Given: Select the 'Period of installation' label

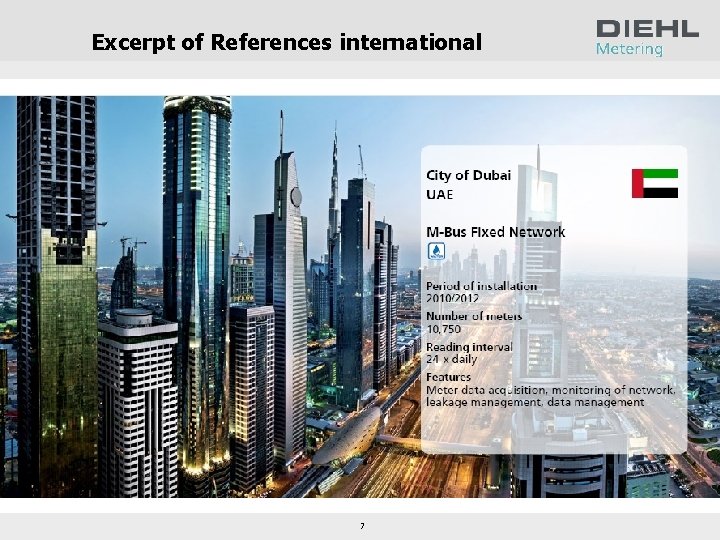Looking at the screenshot, I should pos(481,286).
